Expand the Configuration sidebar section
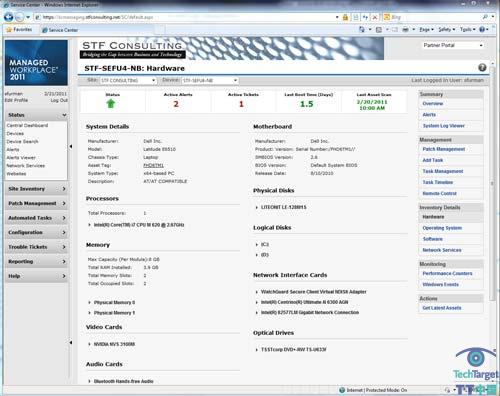 click(36, 232)
